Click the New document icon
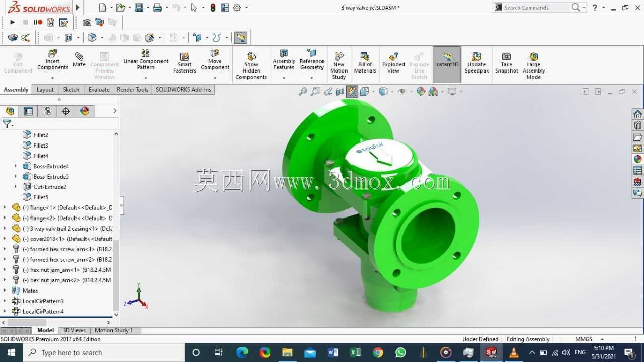 click(x=102, y=8)
